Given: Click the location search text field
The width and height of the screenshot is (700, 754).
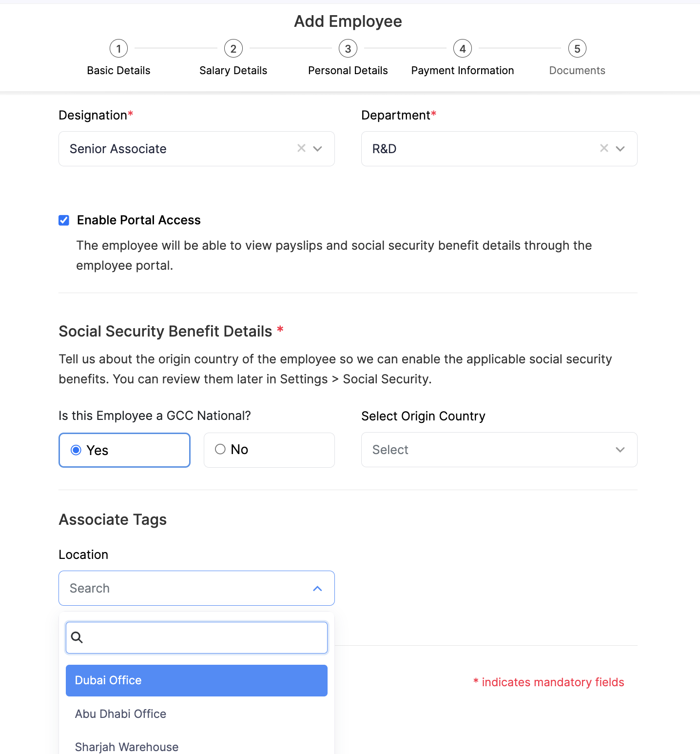Looking at the screenshot, I should [205, 637].
